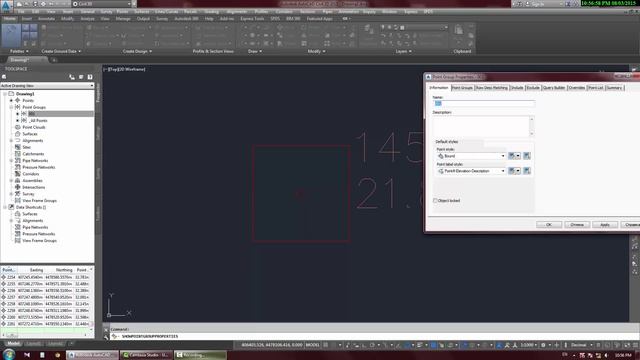Click the Point label style edit icon

[x=511, y=171]
